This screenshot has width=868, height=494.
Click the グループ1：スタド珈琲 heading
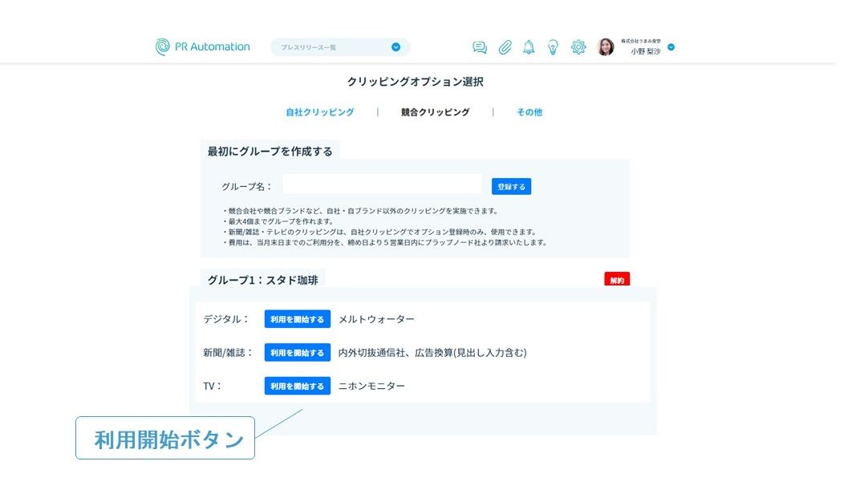pyautogui.click(x=262, y=280)
